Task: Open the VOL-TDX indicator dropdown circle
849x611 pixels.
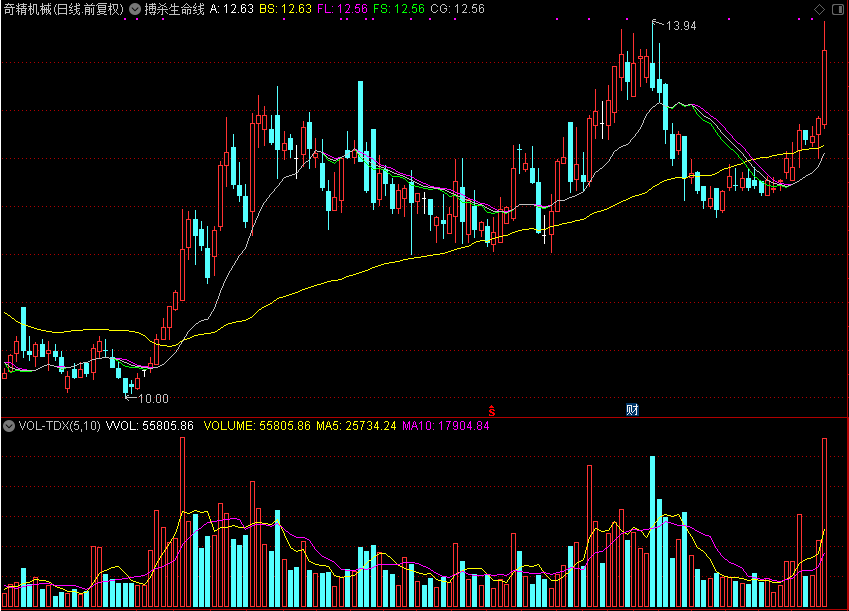Action: pos(9,426)
